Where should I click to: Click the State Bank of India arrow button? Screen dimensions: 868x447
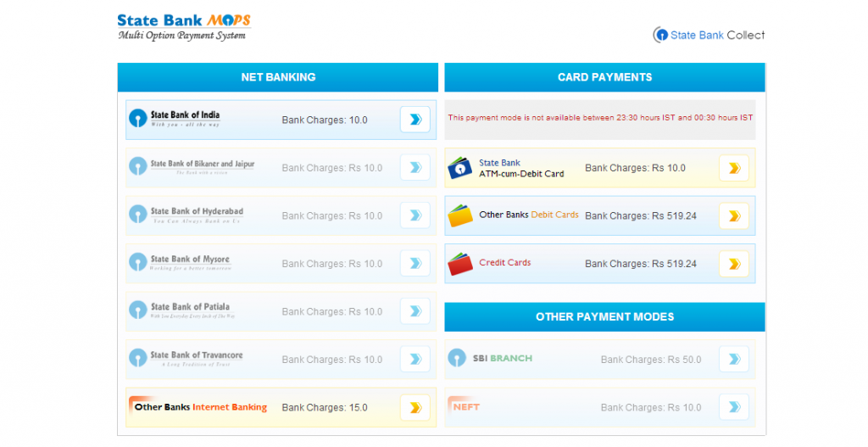pos(415,119)
